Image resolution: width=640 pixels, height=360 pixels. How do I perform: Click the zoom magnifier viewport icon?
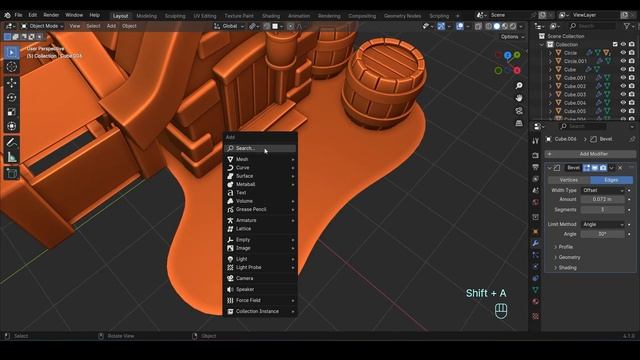(x=519, y=86)
